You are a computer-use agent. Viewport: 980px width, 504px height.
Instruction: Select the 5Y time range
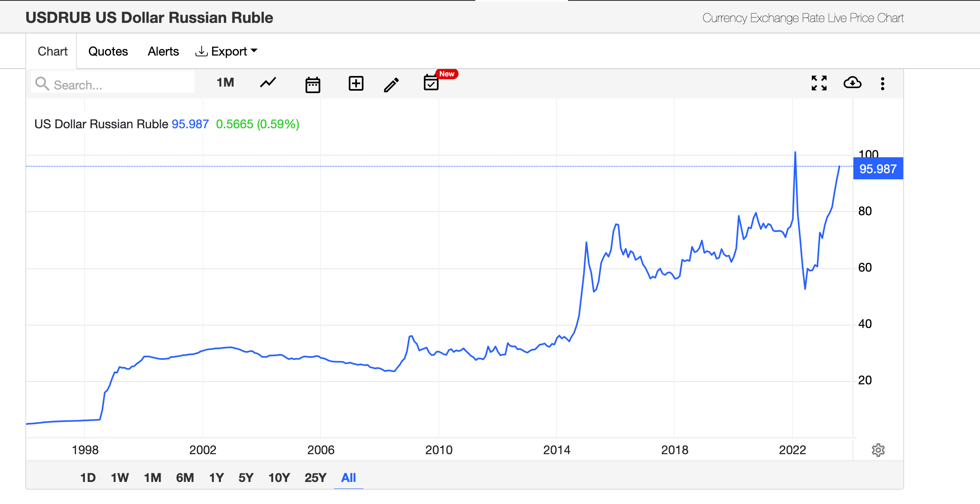246,477
